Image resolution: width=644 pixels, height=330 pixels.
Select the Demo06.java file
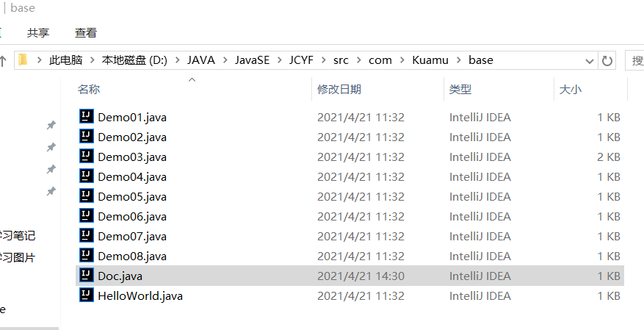(x=132, y=216)
